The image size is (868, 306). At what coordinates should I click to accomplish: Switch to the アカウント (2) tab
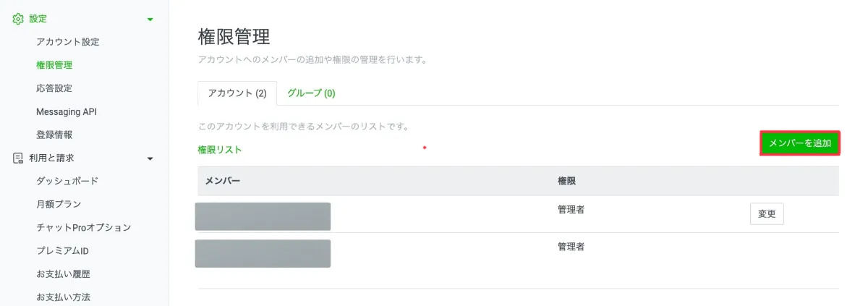[237, 93]
